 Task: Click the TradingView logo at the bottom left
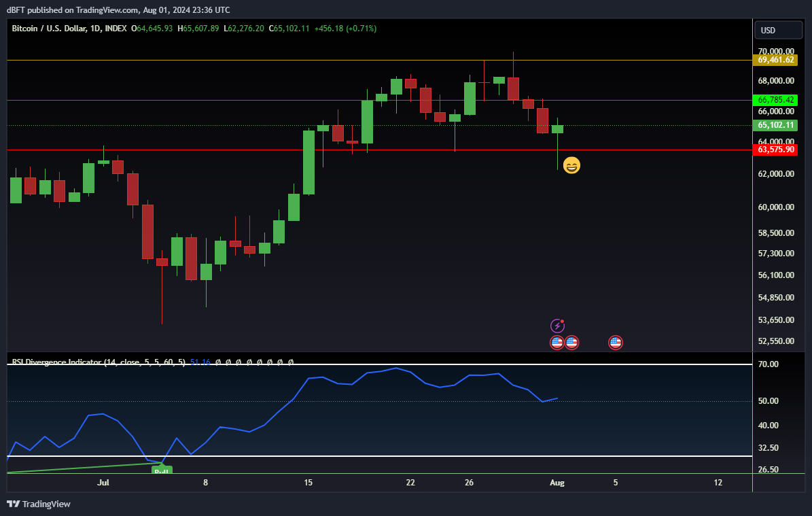coord(39,504)
